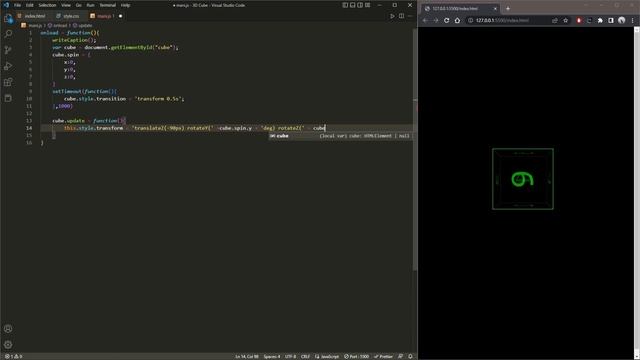640x360 pixels.
Task: Open the View menu
Action: coord(66,5)
